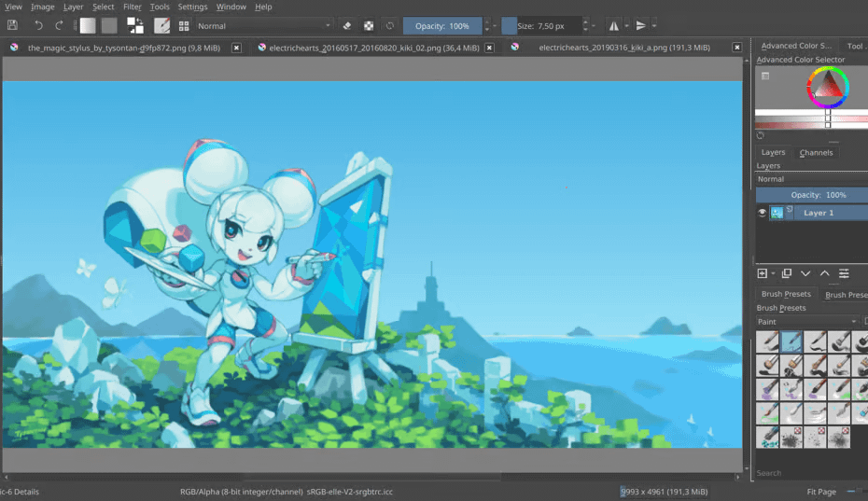Click the color selector refresh icon
The width and height of the screenshot is (868, 501).
761,135
